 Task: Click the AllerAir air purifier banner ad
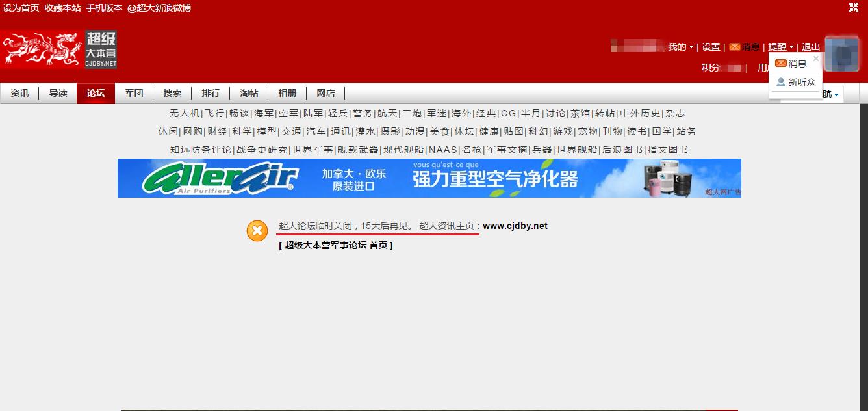pyautogui.click(x=429, y=178)
